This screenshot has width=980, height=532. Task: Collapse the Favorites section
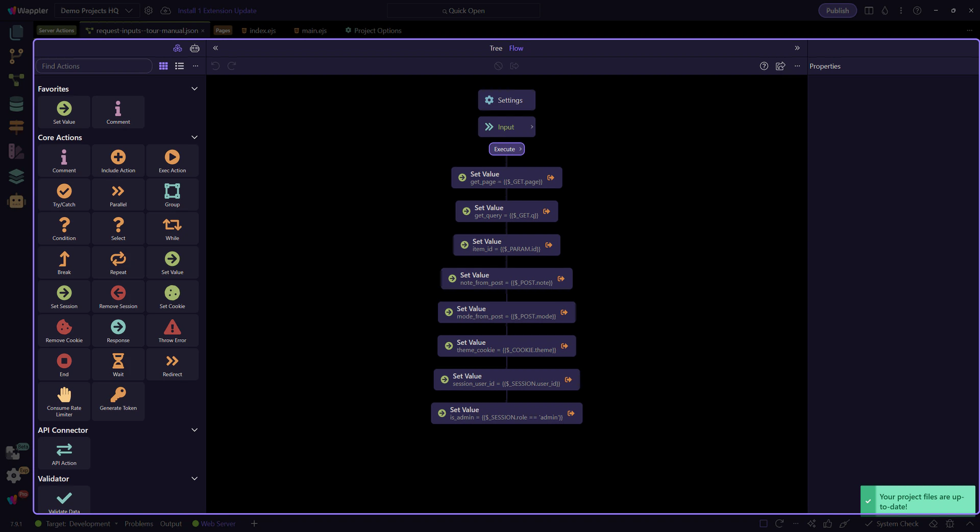pos(194,89)
